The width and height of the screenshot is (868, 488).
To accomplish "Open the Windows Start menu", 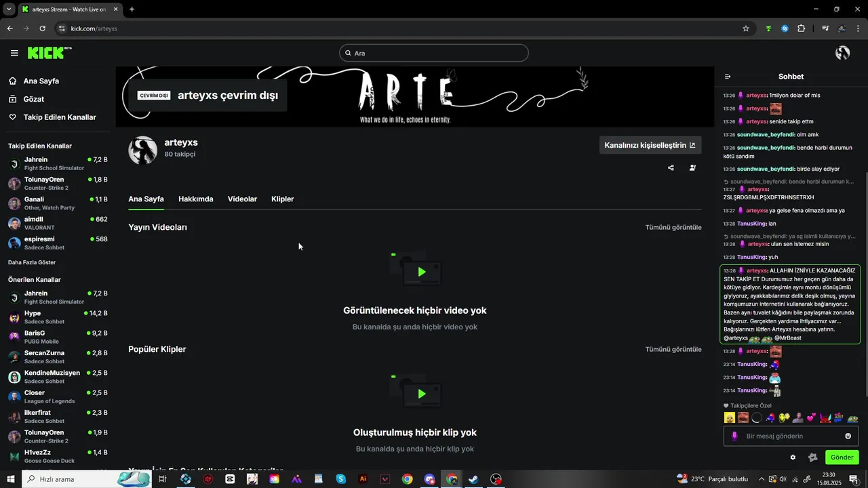I will tap(11, 479).
